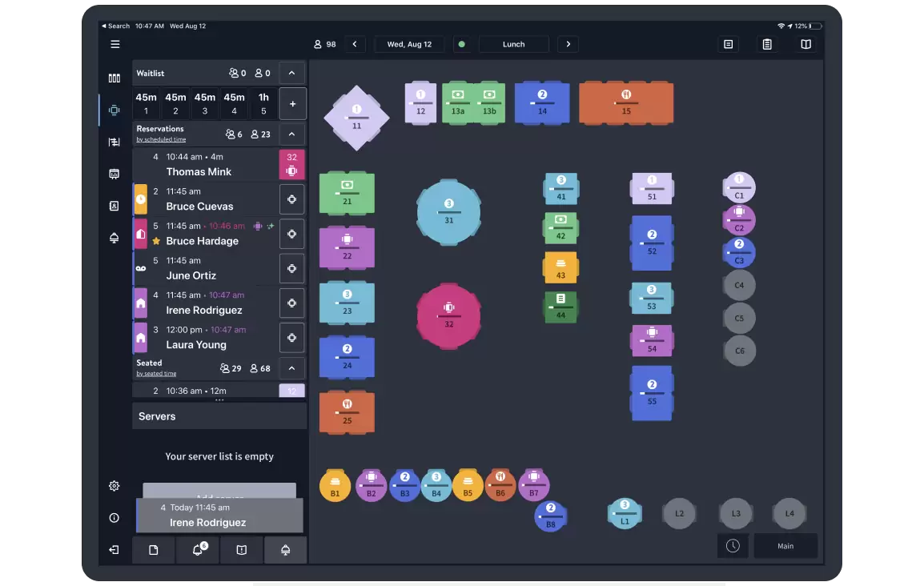Screen dimensions: 924x586
Task: Open notifications bell with badge
Action: (x=198, y=550)
